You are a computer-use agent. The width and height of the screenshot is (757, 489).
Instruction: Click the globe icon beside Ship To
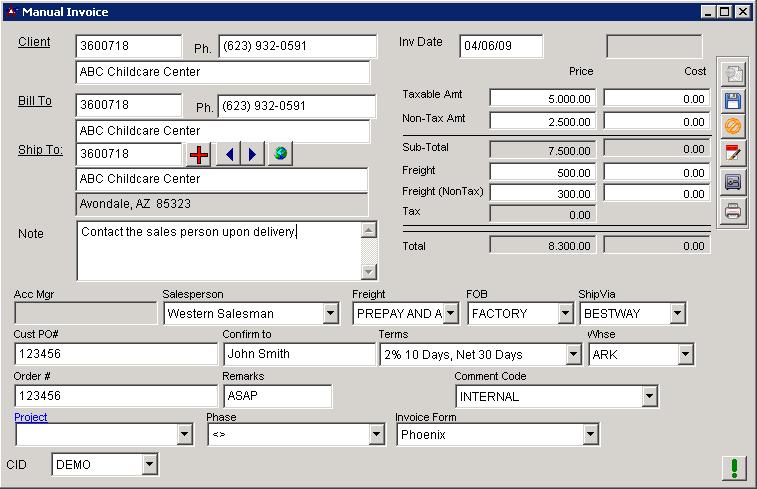[x=280, y=154]
